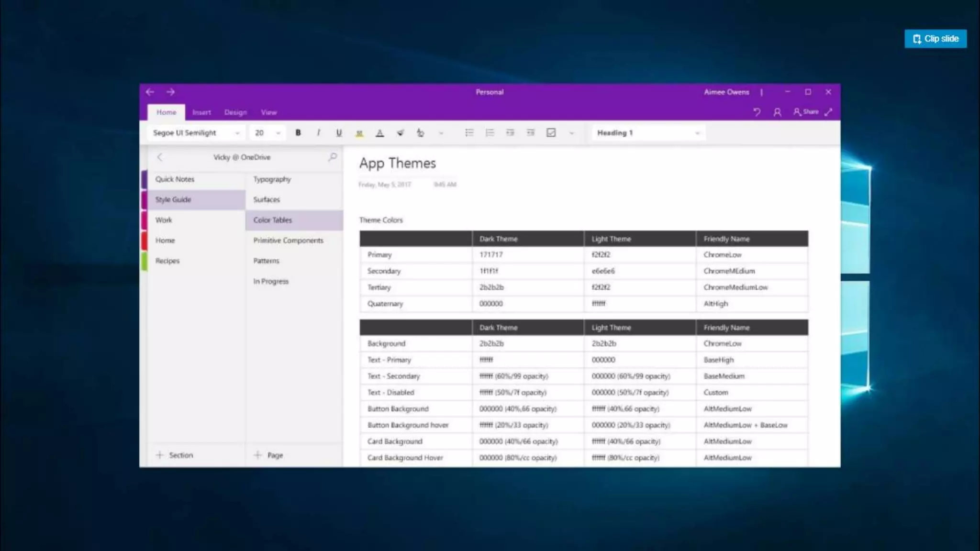Apply font color with the A icon
Viewport: 980px width, 551px height.
point(379,133)
